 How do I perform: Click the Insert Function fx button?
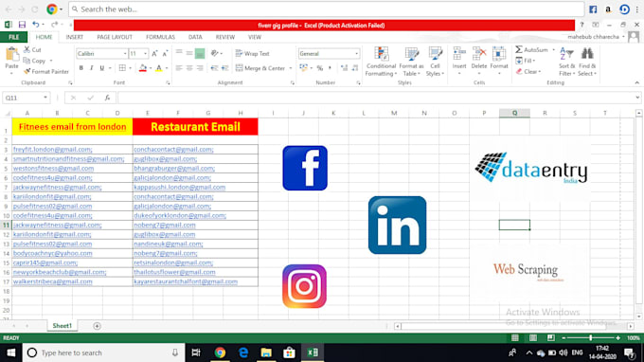107,98
